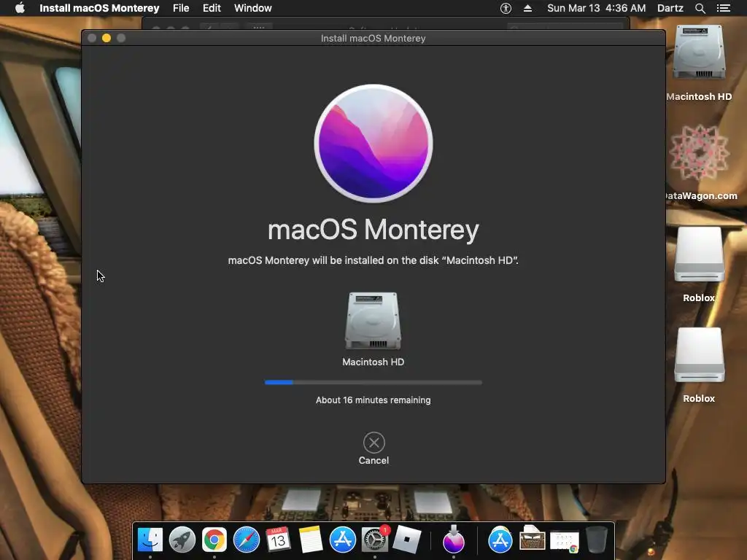Open Launchpad from the Dock
The image size is (747, 560).
pos(182,540)
